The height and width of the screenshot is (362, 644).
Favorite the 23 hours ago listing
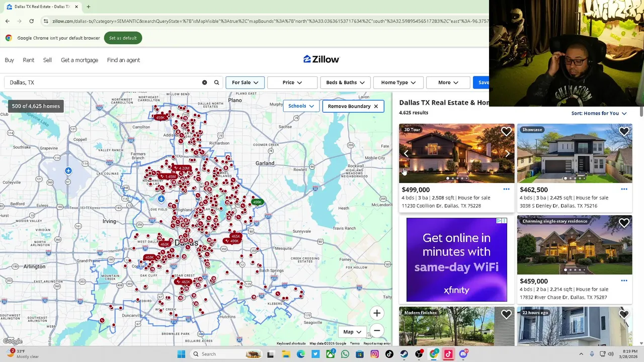coord(624,315)
